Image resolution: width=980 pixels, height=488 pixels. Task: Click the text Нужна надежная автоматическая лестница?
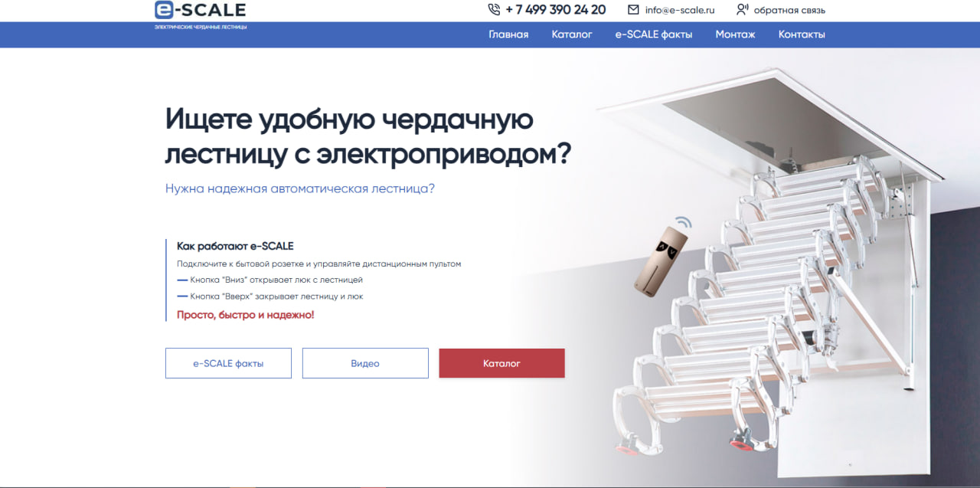[x=300, y=188]
